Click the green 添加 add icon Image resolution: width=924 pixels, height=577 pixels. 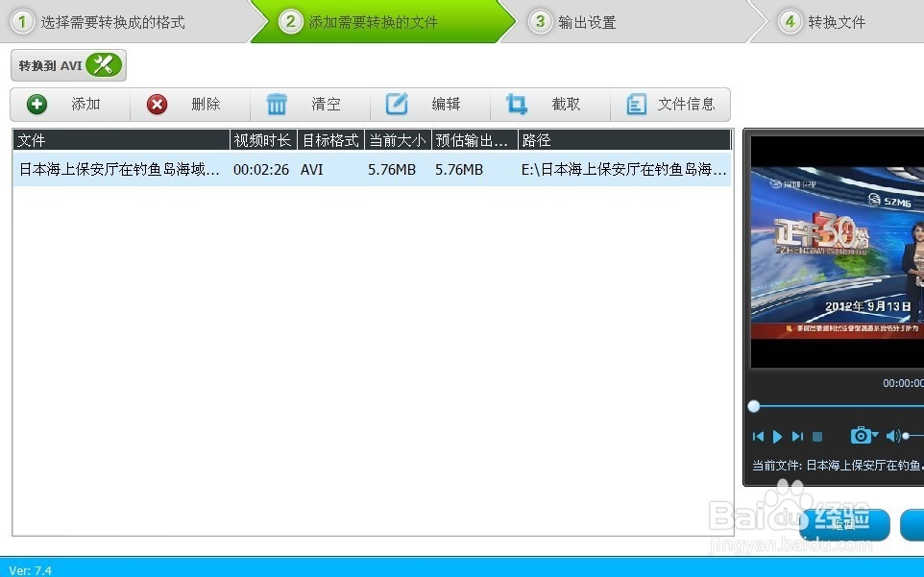36,104
